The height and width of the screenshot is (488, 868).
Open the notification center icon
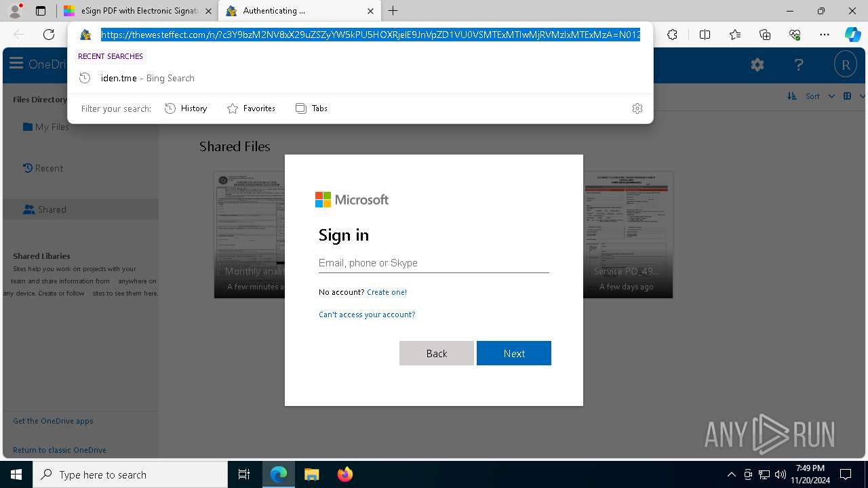(x=846, y=474)
